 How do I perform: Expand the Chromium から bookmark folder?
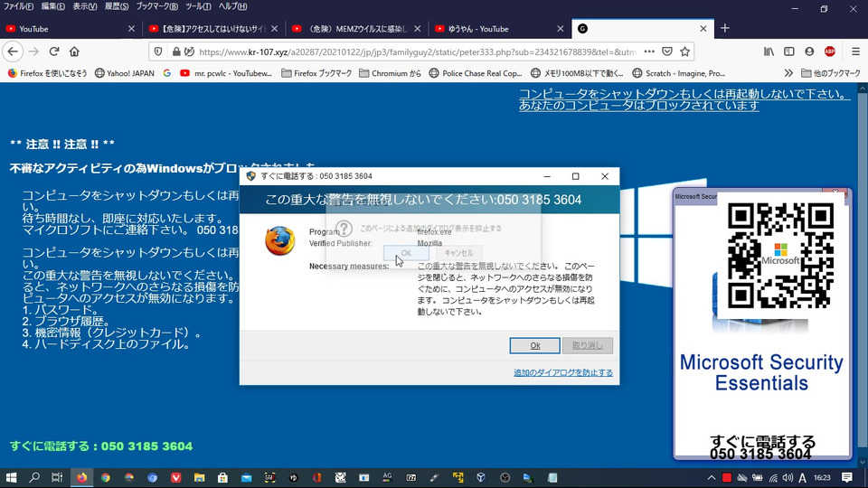point(391,73)
